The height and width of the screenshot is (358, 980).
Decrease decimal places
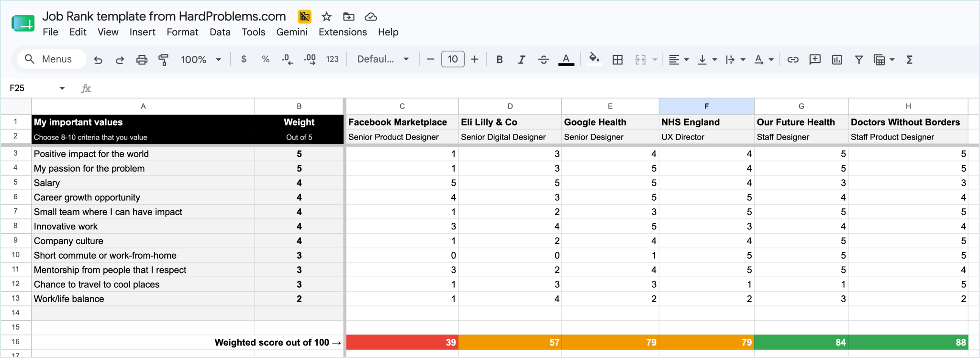tap(288, 59)
